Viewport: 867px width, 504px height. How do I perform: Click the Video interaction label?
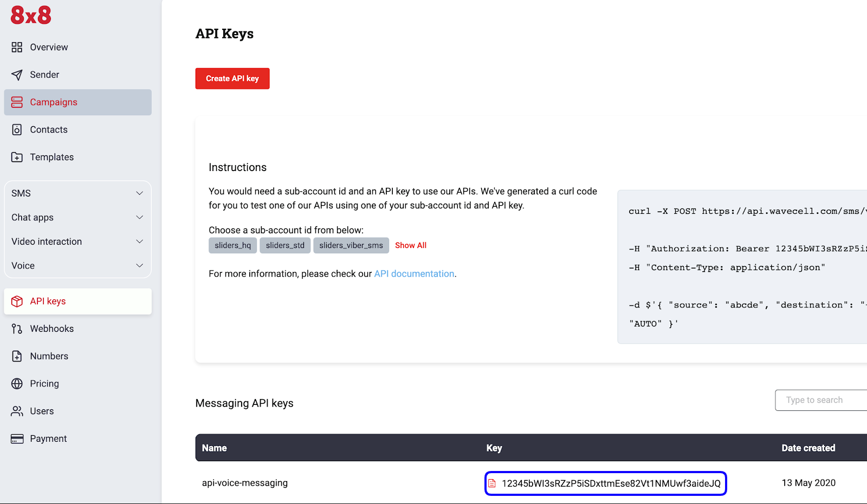pyautogui.click(x=47, y=241)
